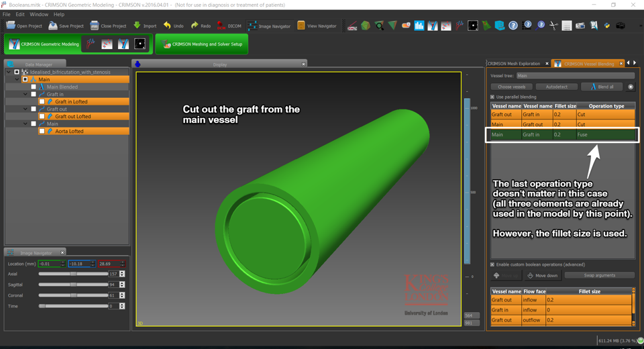The width and height of the screenshot is (644, 349).
Task: Toggle visibility checkbox for Main Blended
Action: tap(34, 87)
